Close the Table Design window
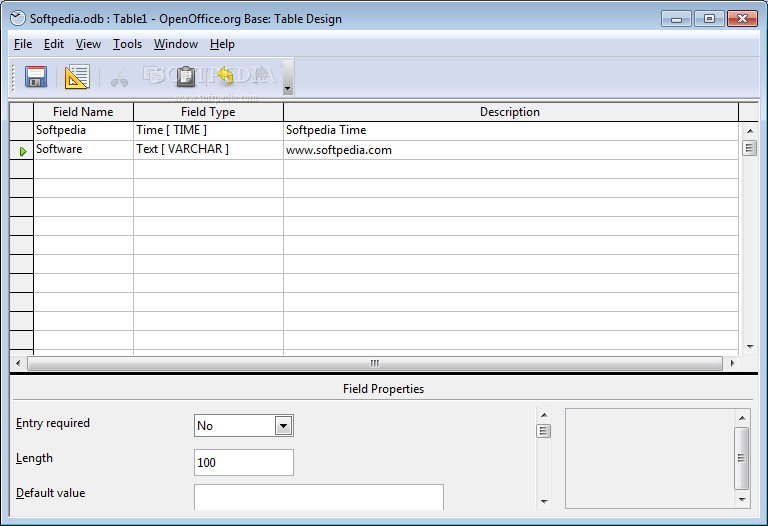Screen dimensions: 768x526 743,19
